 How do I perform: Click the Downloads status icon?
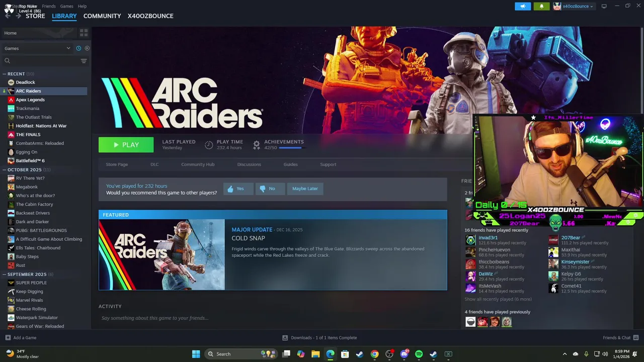pyautogui.click(x=285, y=338)
